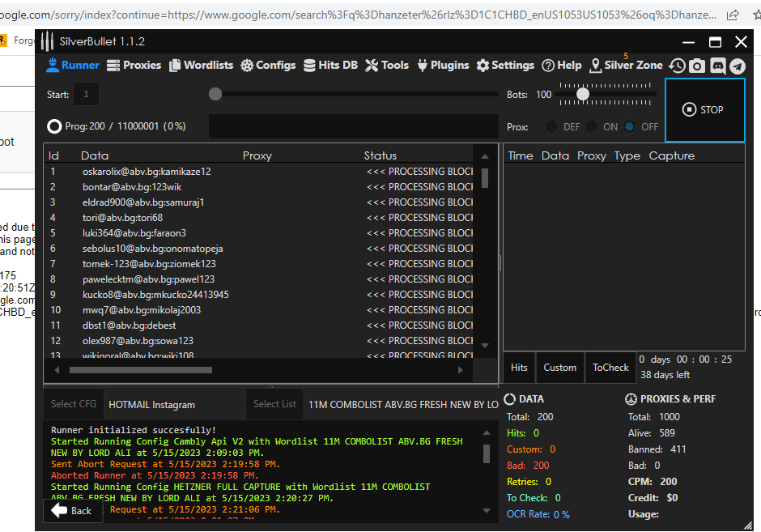
Task: Switch to the Proxies tab
Action: pos(134,66)
